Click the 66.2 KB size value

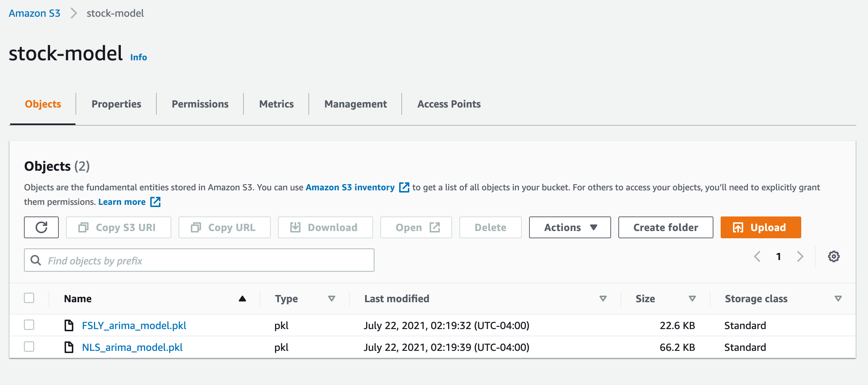click(x=677, y=347)
